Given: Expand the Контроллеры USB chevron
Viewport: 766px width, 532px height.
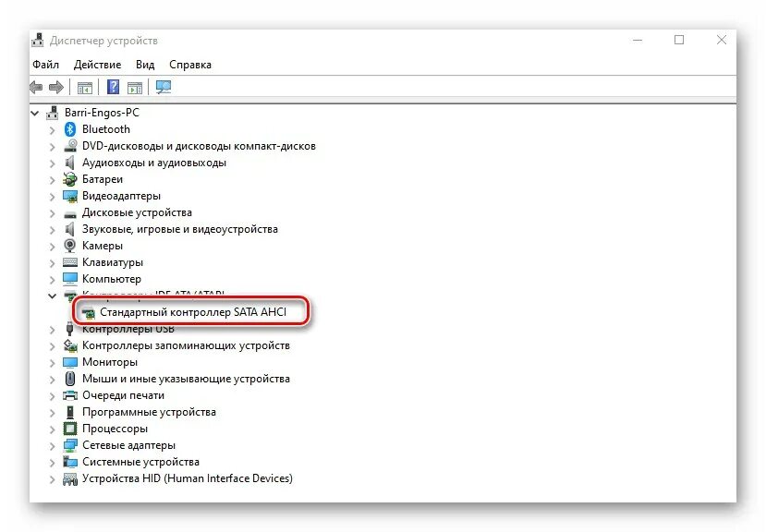Looking at the screenshot, I should pos(53,330).
